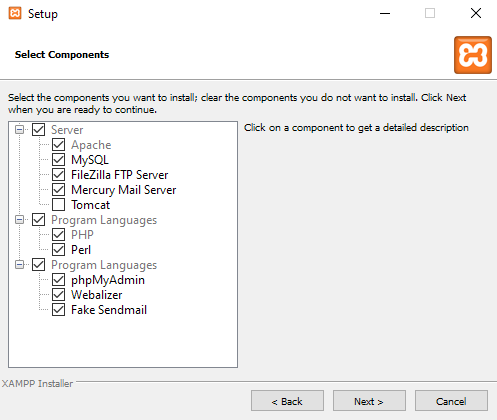The width and height of the screenshot is (497, 420).
Task: Toggle the PHP checkbox
Action: pyautogui.click(x=59, y=235)
